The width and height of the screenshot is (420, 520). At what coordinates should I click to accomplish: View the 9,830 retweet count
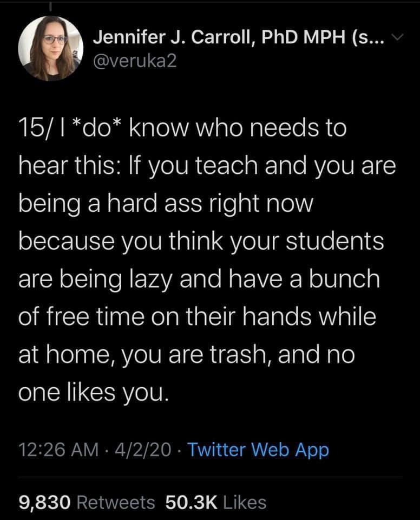[x=45, y=502]
